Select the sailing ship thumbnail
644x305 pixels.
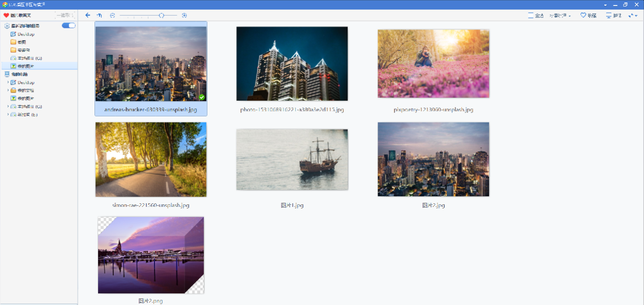pos(292,159)
